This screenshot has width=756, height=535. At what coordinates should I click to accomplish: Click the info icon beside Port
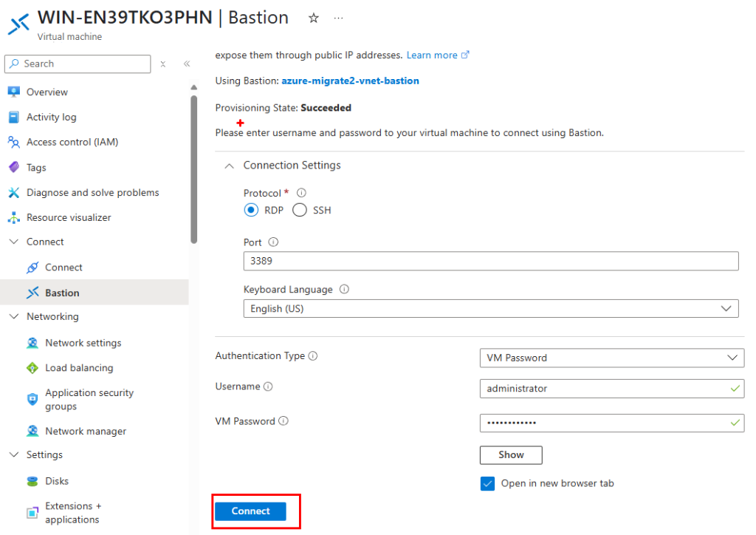coord(273,242)
